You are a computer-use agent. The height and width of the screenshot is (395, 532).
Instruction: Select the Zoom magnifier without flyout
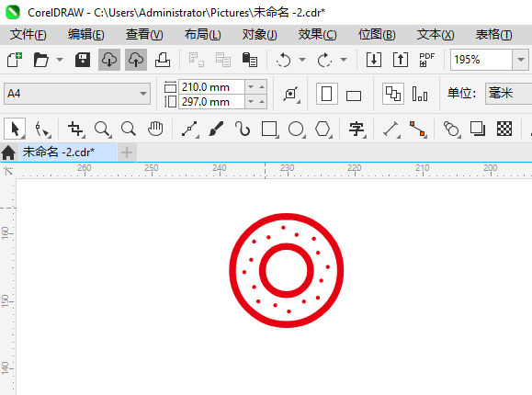pyautogui.click(x=129, y=129)
